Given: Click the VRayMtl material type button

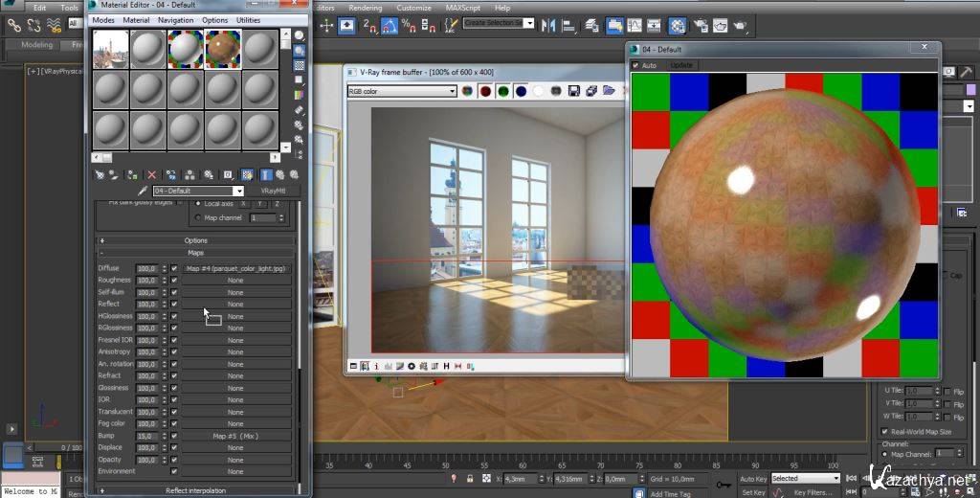Looking at the screenshot, I should click(274, 192).
